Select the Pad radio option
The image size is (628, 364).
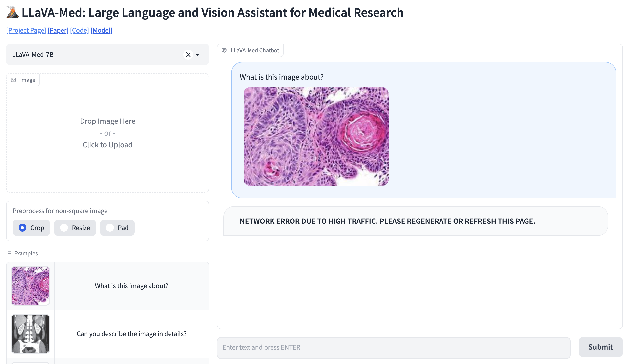coord(110,228)
